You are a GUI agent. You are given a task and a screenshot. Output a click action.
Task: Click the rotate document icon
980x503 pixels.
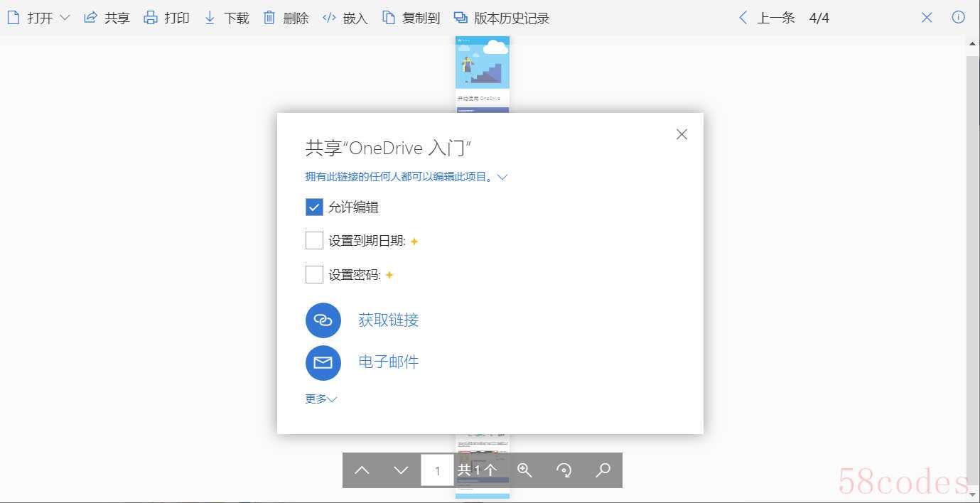[x=564, y=470]
